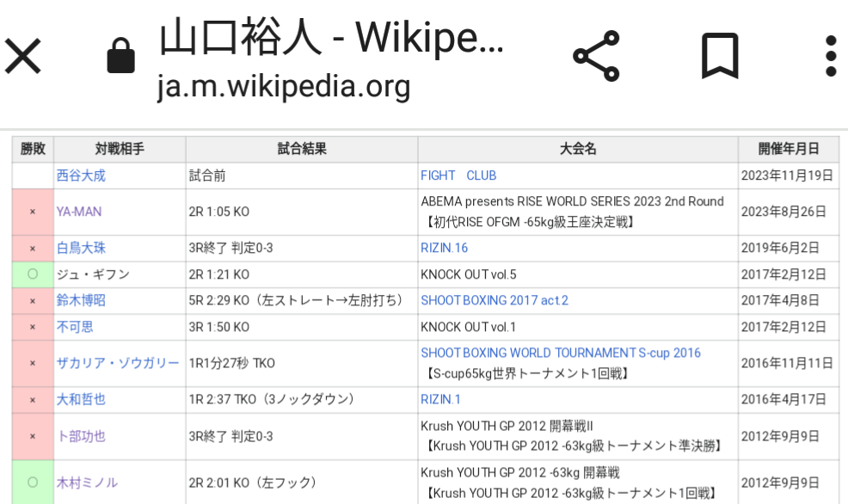Open the 大和哲也 opponent link
Viewport: 848px width, 504px height.
81,400
